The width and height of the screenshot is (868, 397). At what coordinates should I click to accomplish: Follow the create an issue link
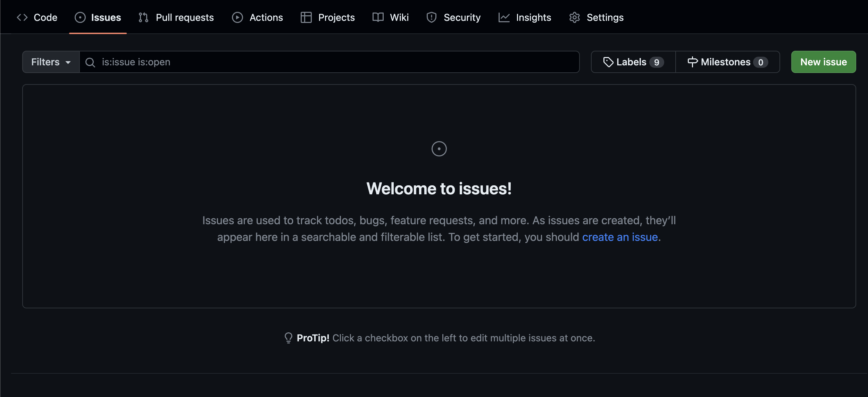620,237
